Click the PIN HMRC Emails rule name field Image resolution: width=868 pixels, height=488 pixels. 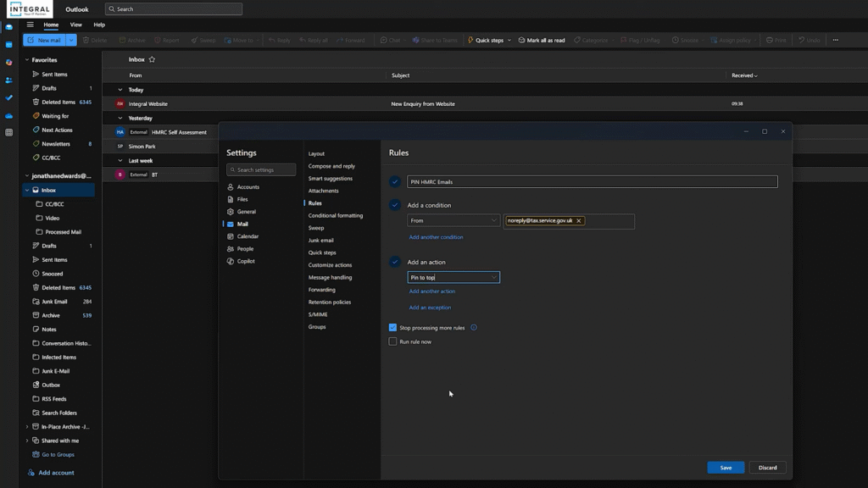coord(593,182)
